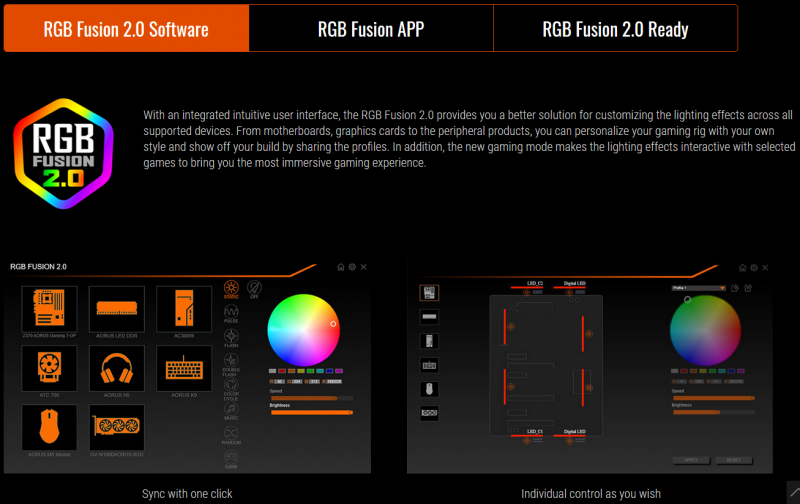Choose the Music lighting effect
Image resolution: width=800 pixels, height=504 pixels.
point(231,411)
